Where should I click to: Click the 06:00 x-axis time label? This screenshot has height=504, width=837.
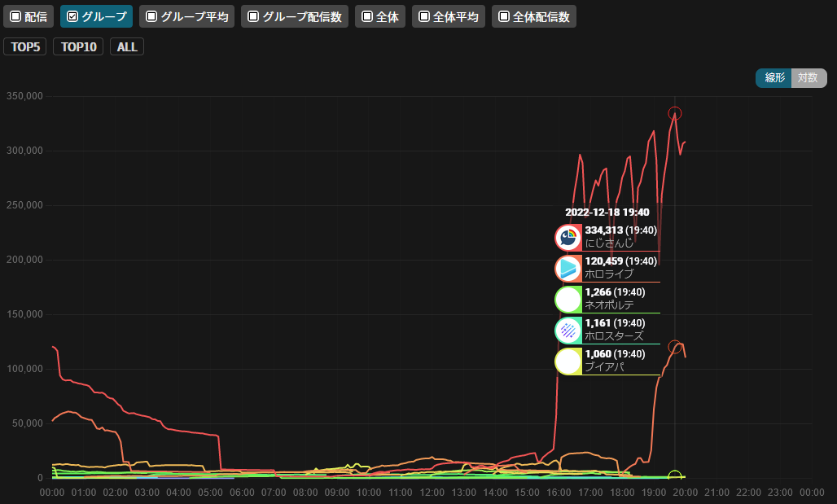point(242,493)
